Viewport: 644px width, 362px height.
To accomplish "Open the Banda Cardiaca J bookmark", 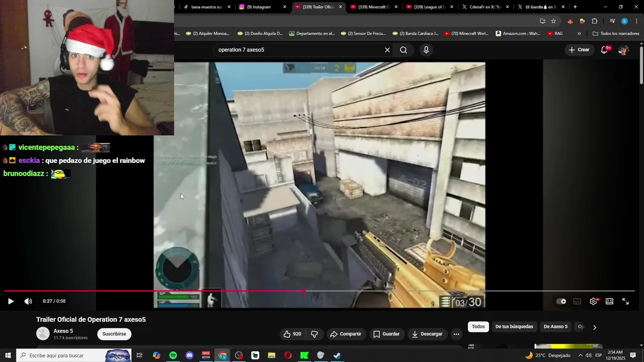I will (x=415, y=34).
